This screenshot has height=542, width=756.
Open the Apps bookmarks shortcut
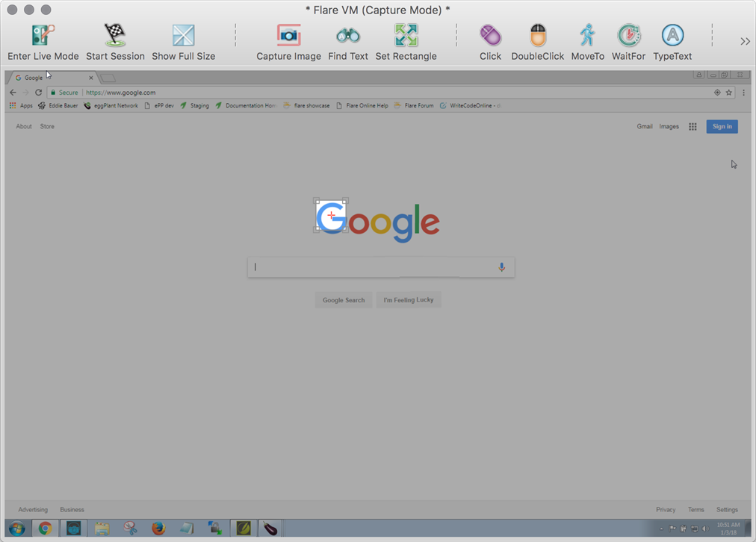click(x=21, y=105)
